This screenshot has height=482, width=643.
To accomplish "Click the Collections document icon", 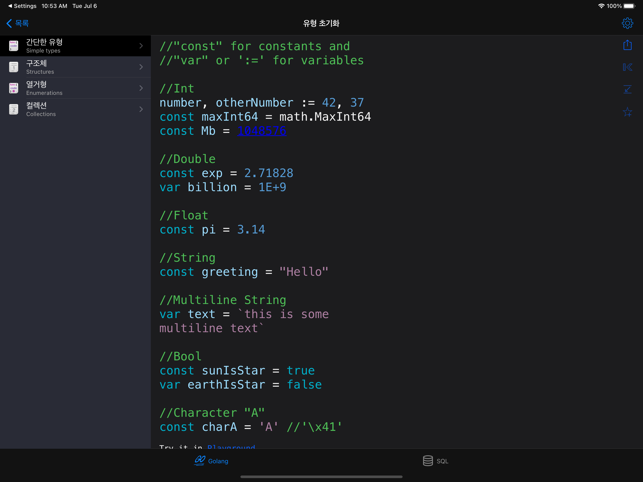I will coord(14,110).
